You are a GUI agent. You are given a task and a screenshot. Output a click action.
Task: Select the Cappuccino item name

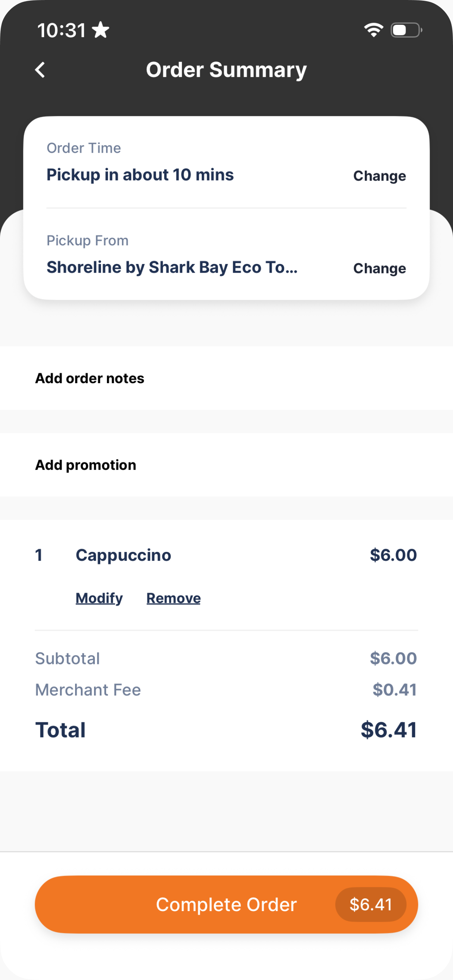[123, 555]
